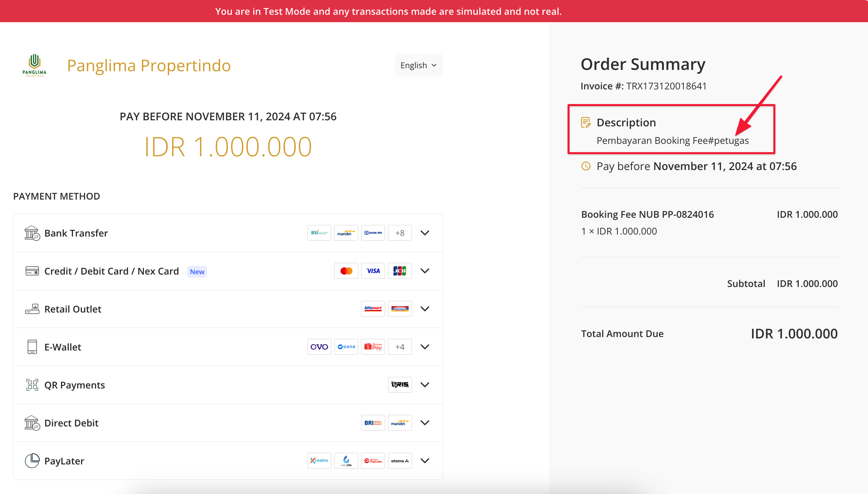Click the Kredivo PayLater icon

tap(319, 461)
